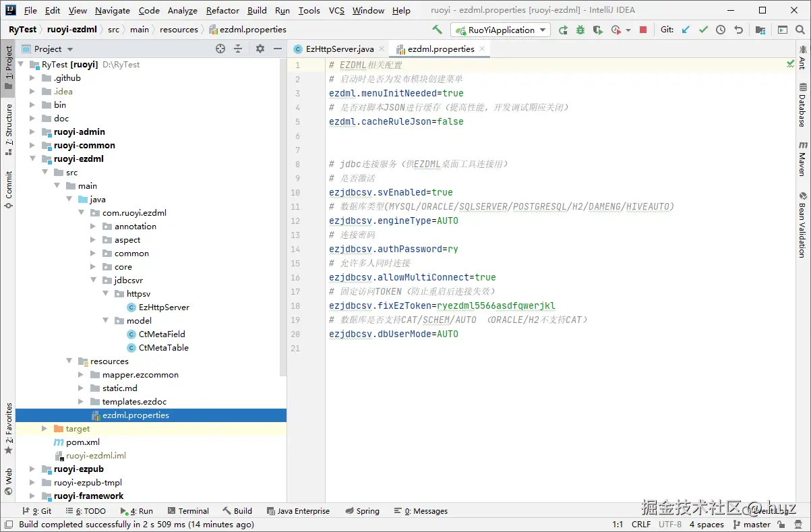The image size is (811, 532).
Task: Toggle the 1: Project tool window
Action: 9,67
